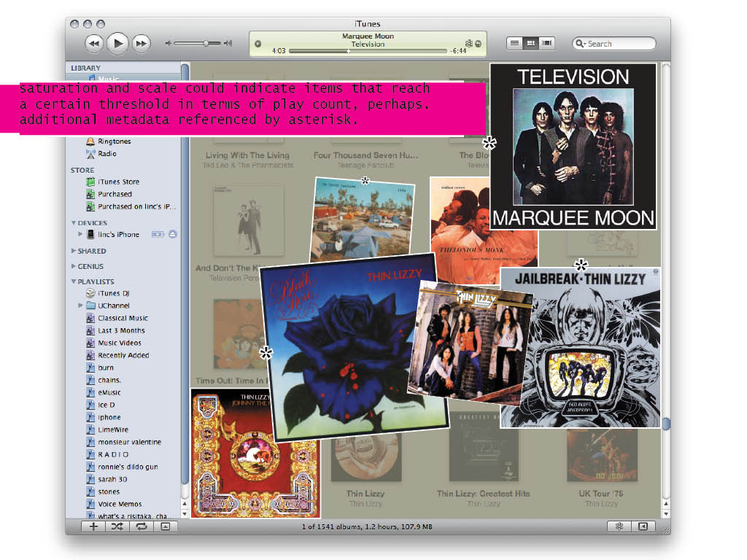Open the iTunes DJ playlist
Screen dimensions: 747x560
(113, 293)
